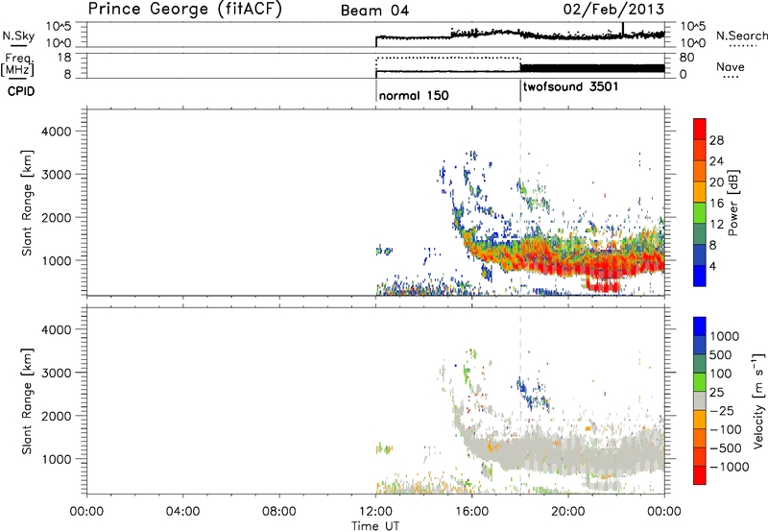Click the '16' tick on Power scale
Viewport: 768px width, 532px height.
pyautogui.click(x=716, y=204)
